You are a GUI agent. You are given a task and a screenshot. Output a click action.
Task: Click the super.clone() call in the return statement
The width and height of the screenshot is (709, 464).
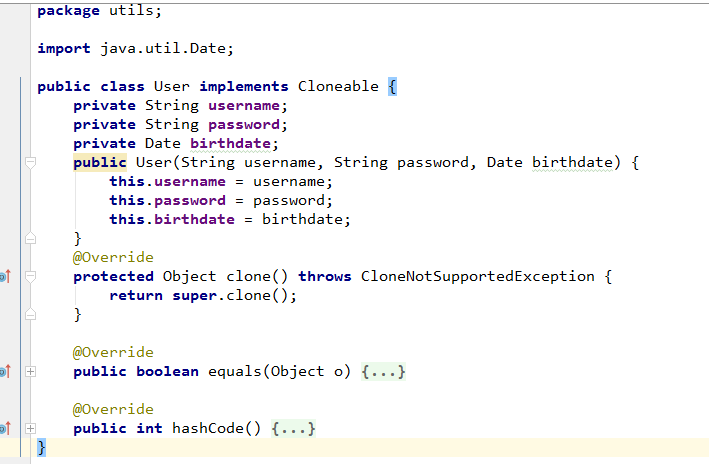[234, 295]
